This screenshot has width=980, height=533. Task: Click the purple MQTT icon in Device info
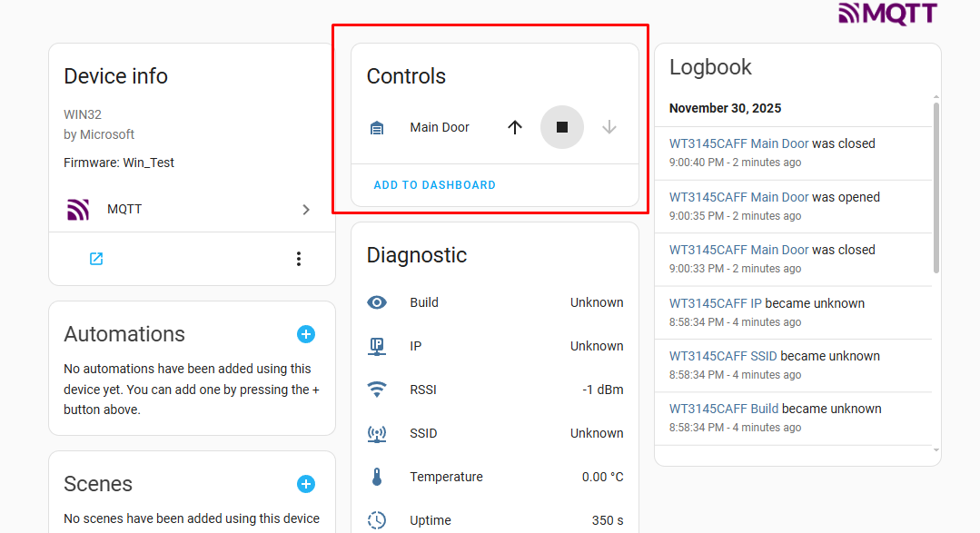tap(78, 210)
